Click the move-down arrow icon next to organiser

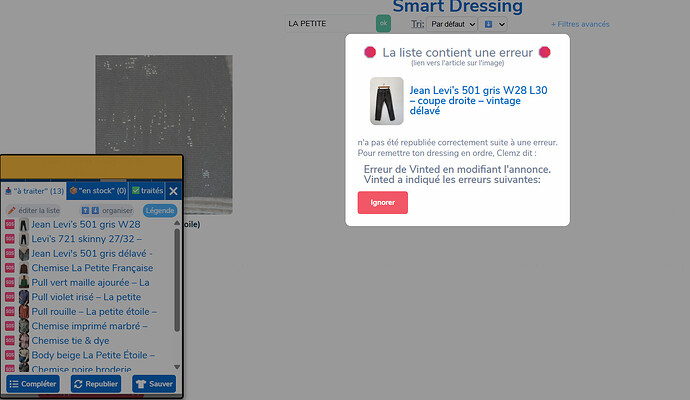point(95,211)
